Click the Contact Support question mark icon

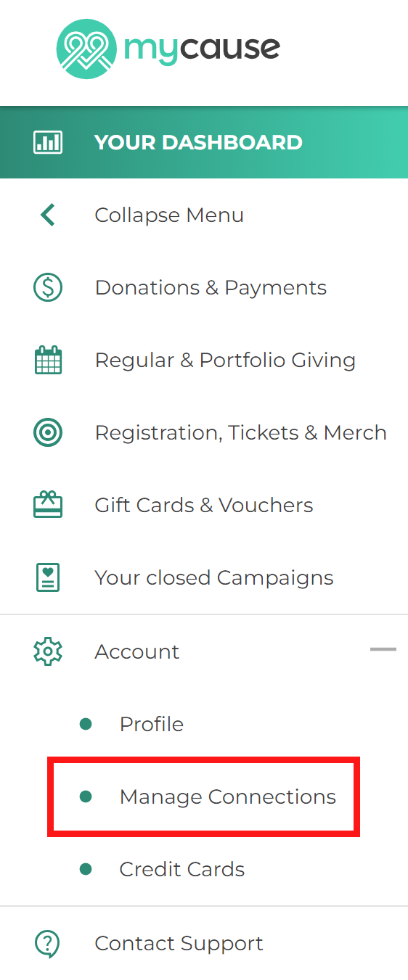tap(48, 943)
